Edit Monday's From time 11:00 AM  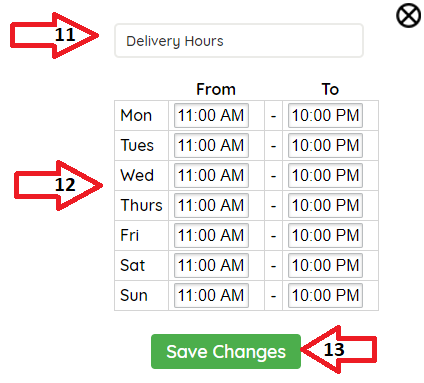[211, 115]
